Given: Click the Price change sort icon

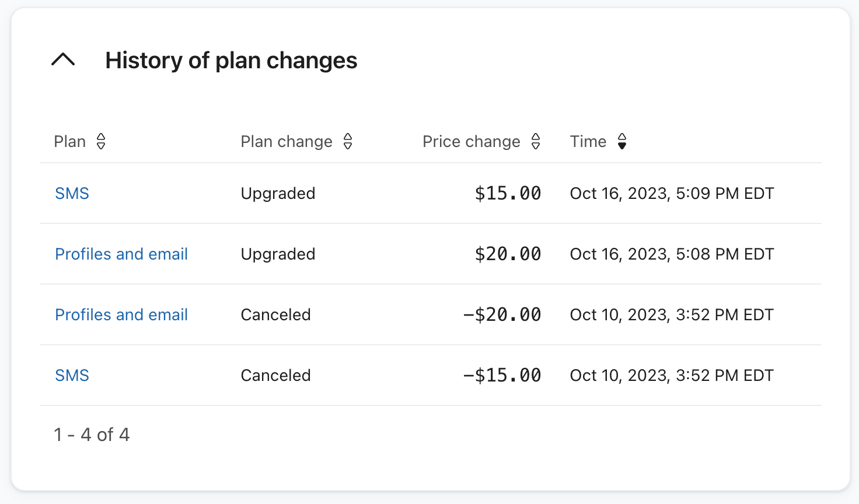Looking at the screenshot, I should pos(535,141).
